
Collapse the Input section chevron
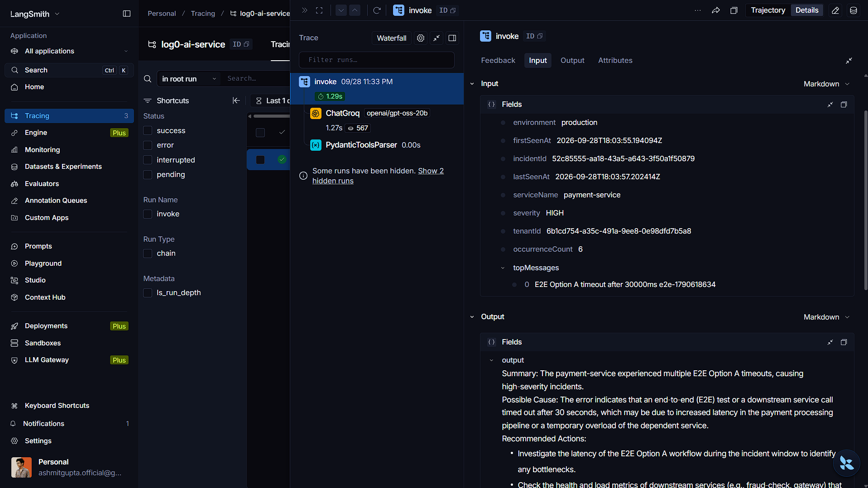472,84
